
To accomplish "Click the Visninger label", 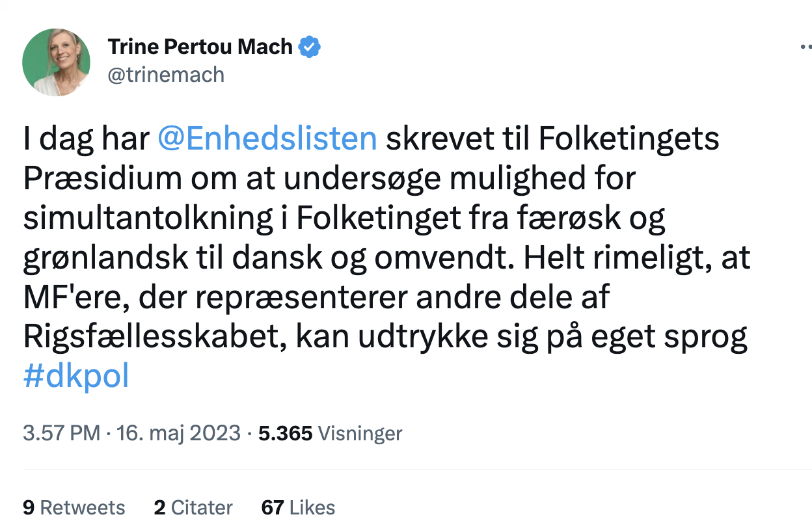I will tap(360, 433).
